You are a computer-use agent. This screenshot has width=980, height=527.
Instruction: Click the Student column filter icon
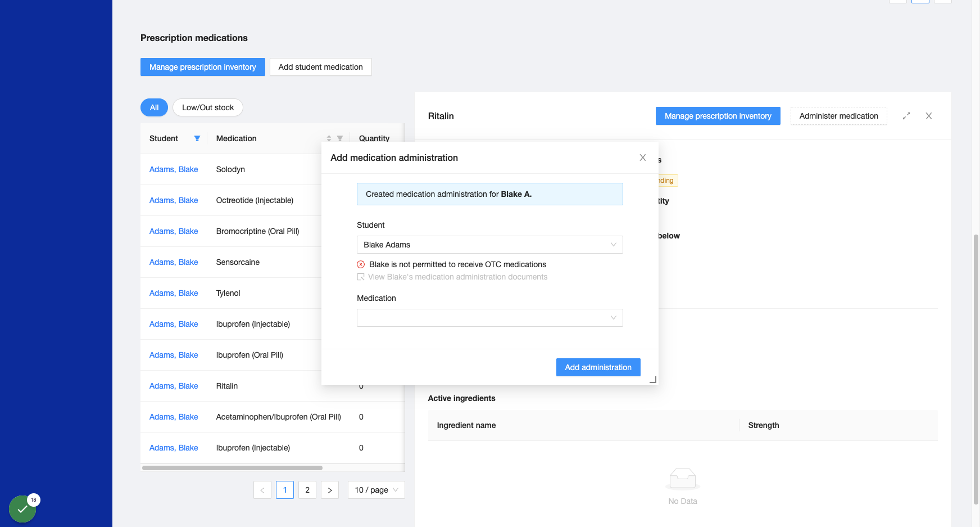click(x=197, y=138)
